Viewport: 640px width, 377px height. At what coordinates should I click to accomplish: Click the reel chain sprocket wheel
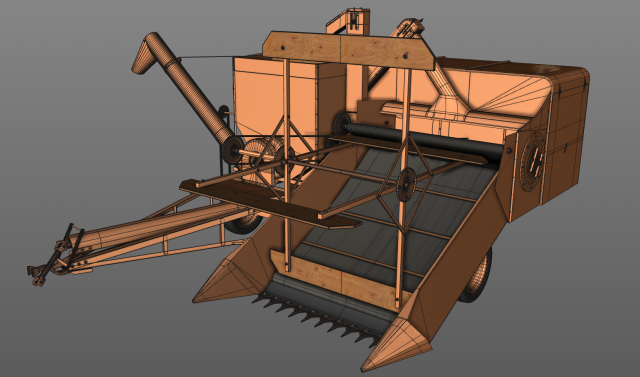[406, 184]
